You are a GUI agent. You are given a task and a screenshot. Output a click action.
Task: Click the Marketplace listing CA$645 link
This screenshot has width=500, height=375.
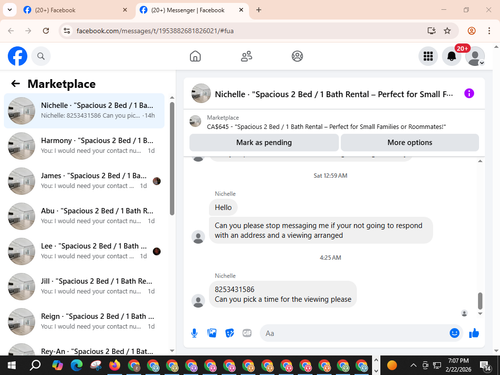pos(326,127)
